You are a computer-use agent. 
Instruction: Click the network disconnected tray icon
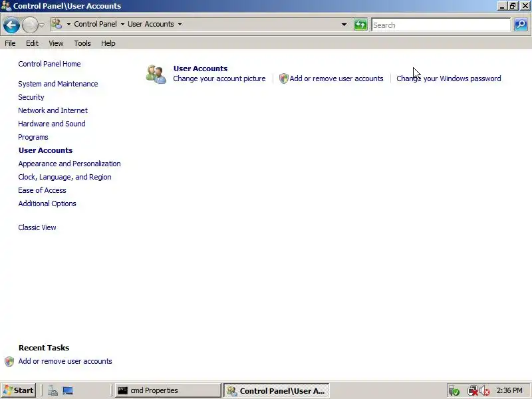pos(472,391)
